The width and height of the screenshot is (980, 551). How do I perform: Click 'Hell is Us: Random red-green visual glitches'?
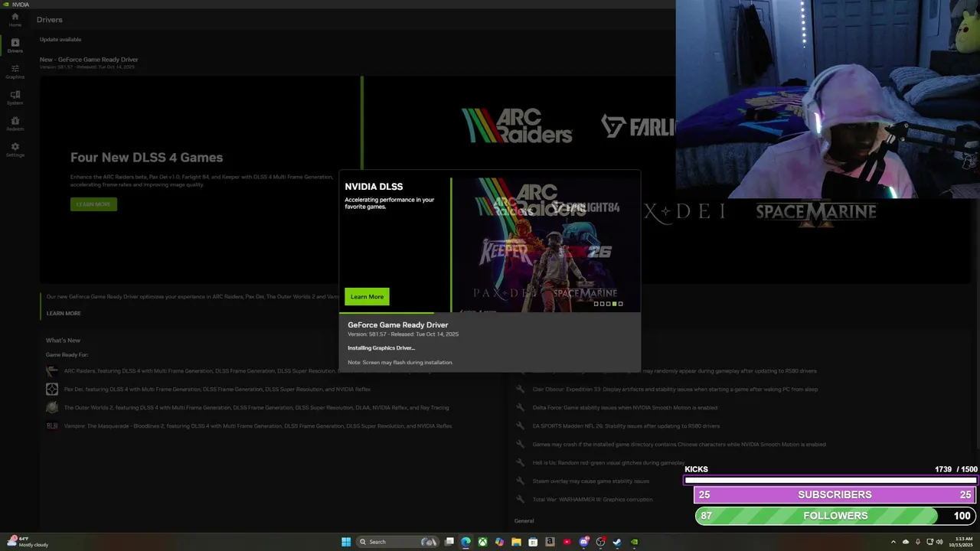point(609,463)
